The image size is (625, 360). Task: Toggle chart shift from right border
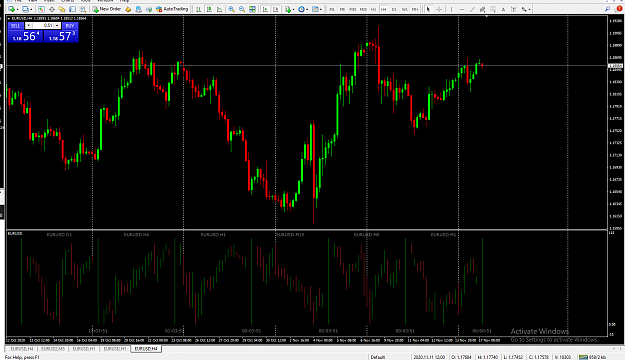275,9
